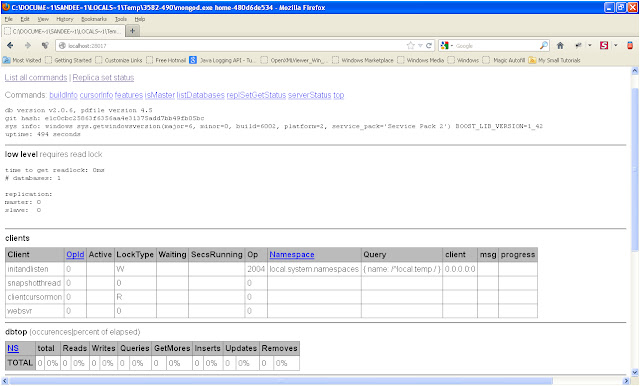The image size is (640, 386).
Task: Open the History menu
Action: [64, 19]
